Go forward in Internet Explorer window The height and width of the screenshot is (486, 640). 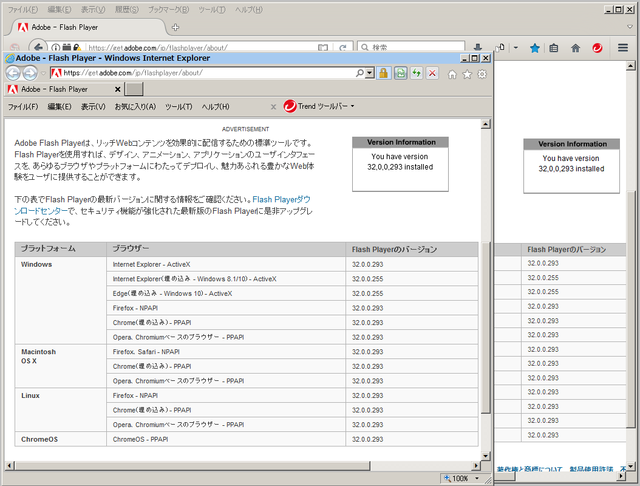[30, 73]
